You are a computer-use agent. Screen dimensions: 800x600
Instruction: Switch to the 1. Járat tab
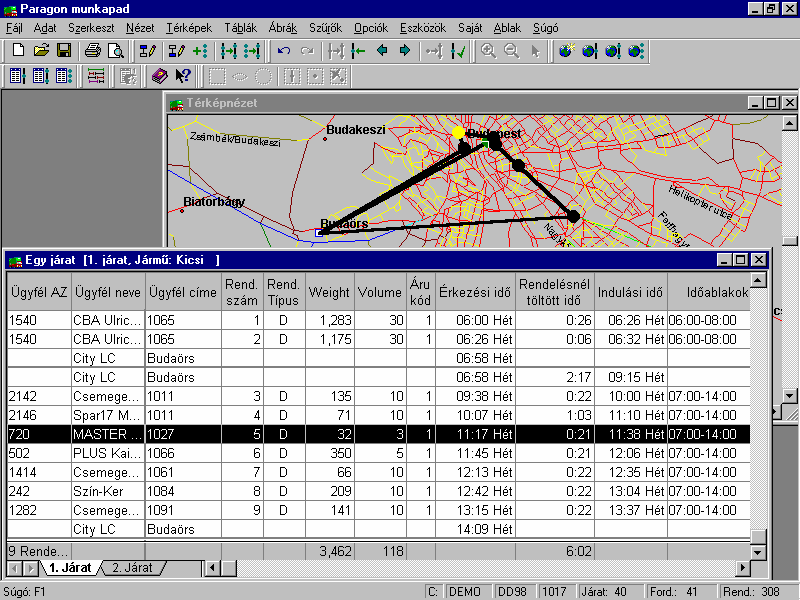pyautogui.click(x=70, y=567)
